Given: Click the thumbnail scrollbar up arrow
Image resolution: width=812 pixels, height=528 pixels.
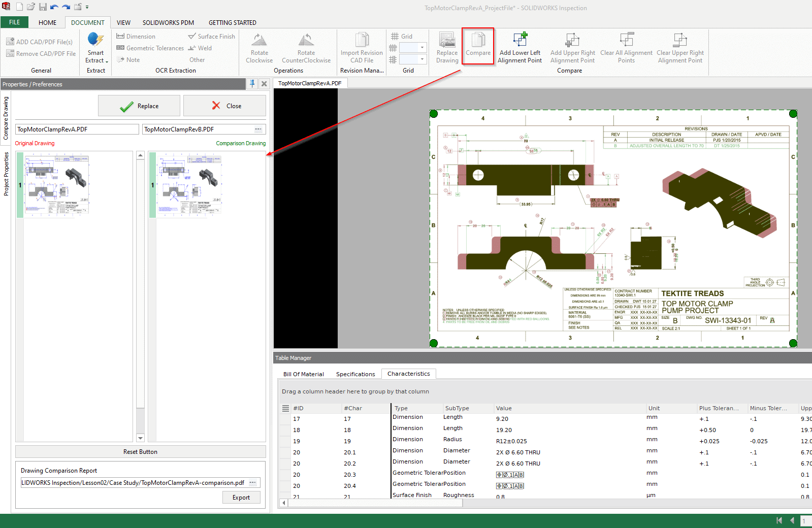Looking at the screenshot, I should click(141, 155).
